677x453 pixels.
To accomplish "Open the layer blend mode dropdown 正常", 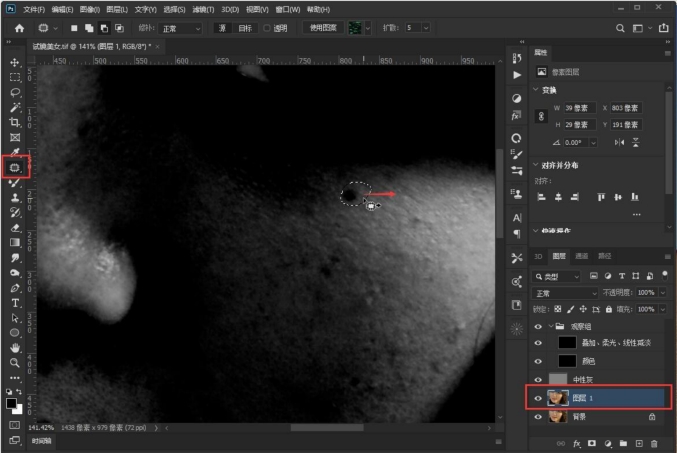I will pyautogui.click(x=564, y=293).
